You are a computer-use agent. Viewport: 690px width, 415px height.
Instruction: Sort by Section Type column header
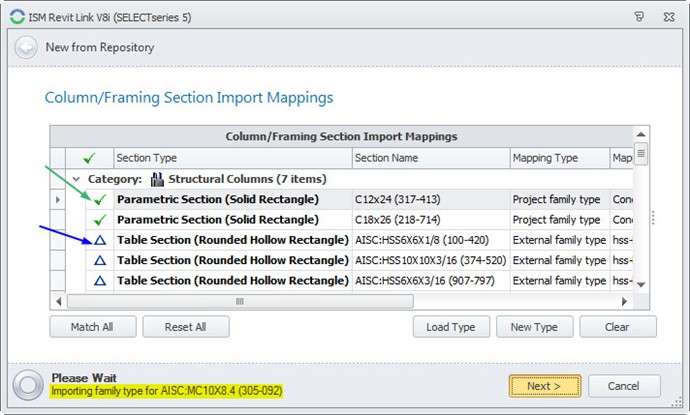pyautogui.click(x=232, y=158)
